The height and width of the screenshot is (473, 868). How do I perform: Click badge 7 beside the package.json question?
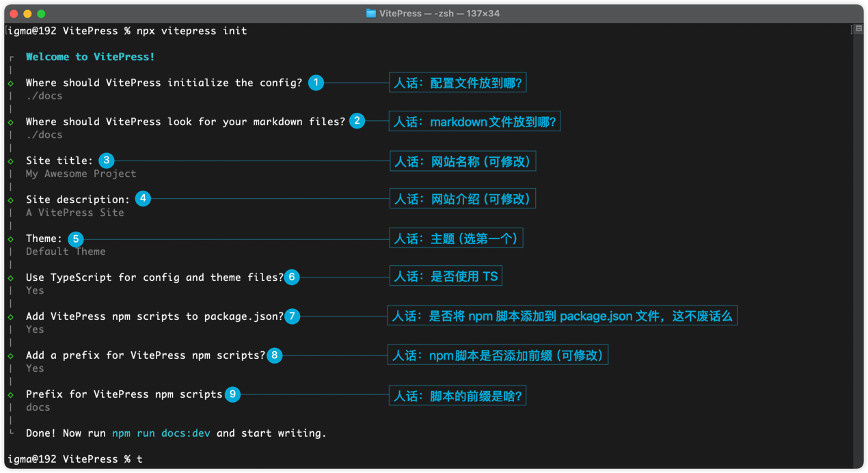[x=292, y=316]
